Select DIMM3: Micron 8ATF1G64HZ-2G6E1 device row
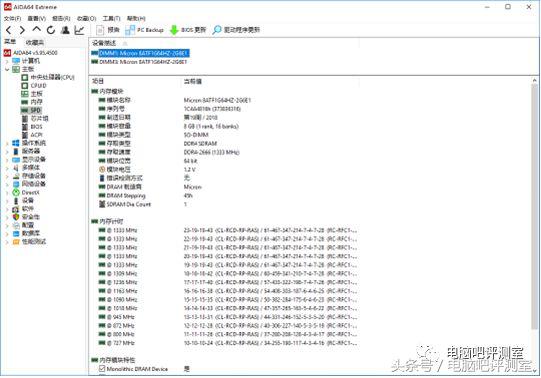 pyautogui.click(x=139, y=62)
